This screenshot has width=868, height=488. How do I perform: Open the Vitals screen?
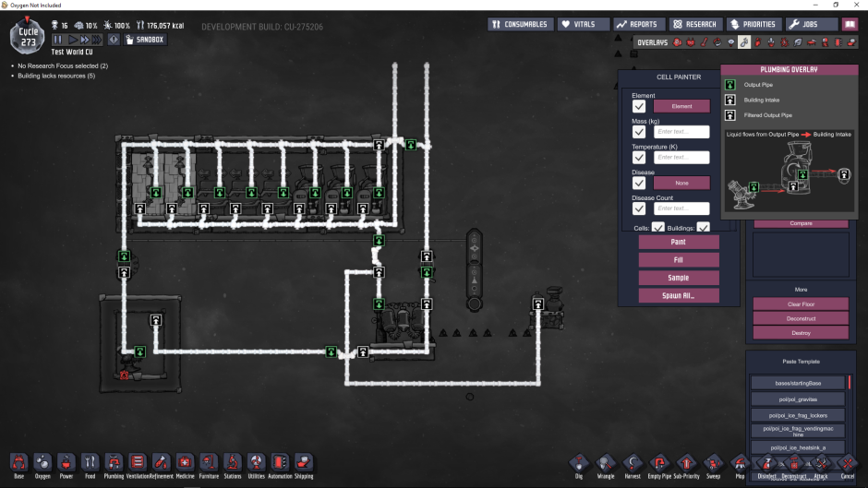point(583,24)
